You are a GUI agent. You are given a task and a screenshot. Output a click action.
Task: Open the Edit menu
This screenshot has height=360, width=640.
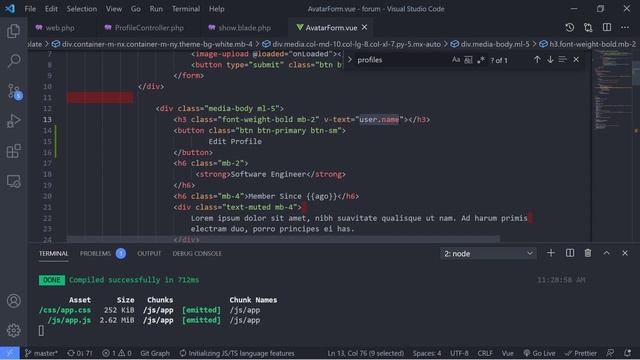click(x=51, y=9)
